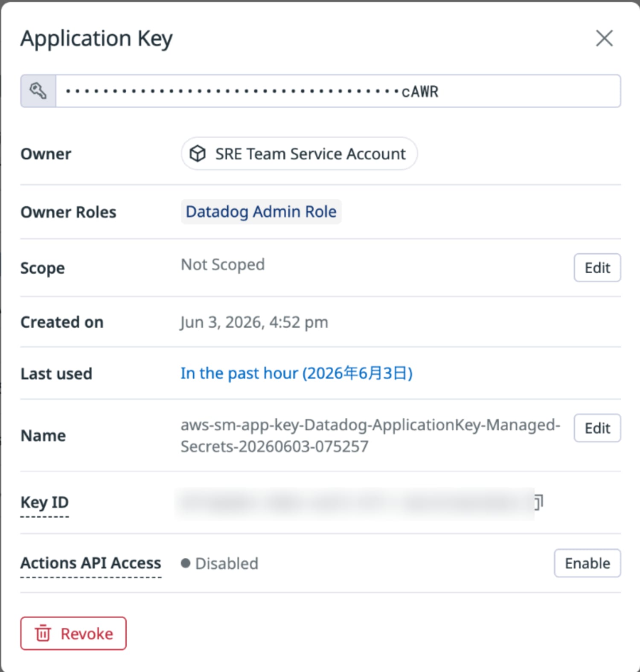Screen dimensions: 640x672
Task: Click the Disabled status text
Action: click(227, 564)
